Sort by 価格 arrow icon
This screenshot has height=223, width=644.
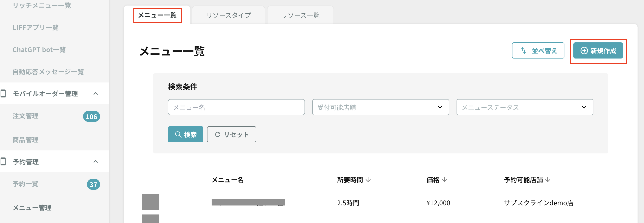coord(444,180)
